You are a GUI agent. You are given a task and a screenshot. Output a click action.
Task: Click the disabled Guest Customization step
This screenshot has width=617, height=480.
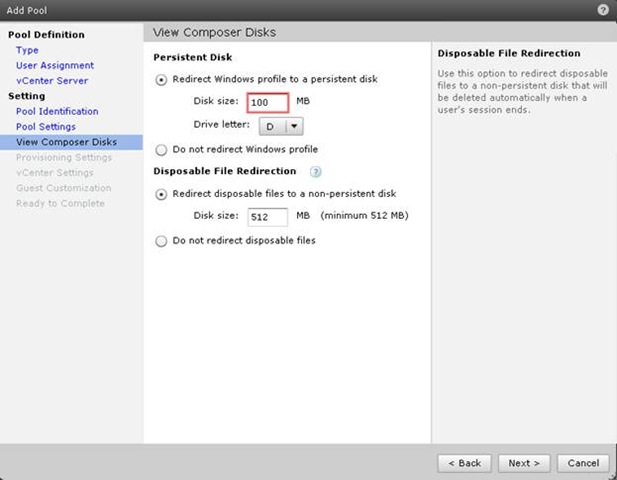[63, 188]
